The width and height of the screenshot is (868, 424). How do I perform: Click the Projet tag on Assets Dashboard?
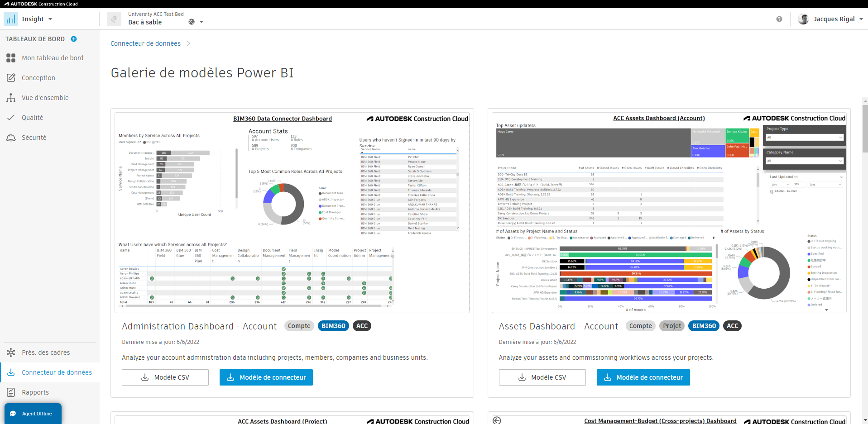(x=672, y=326)
